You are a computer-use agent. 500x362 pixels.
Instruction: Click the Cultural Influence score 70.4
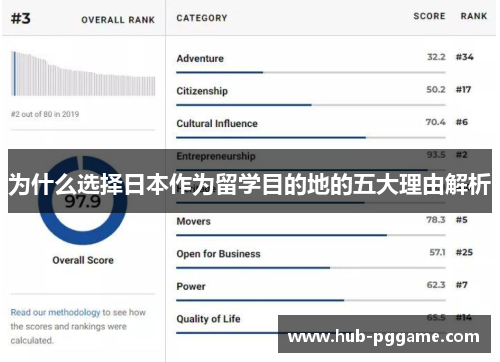coord(435,122)
